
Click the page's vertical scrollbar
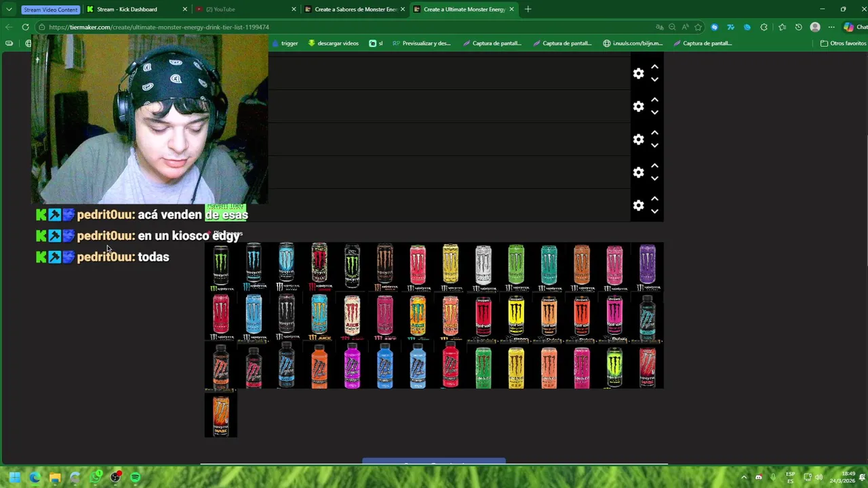click(866, 258)
